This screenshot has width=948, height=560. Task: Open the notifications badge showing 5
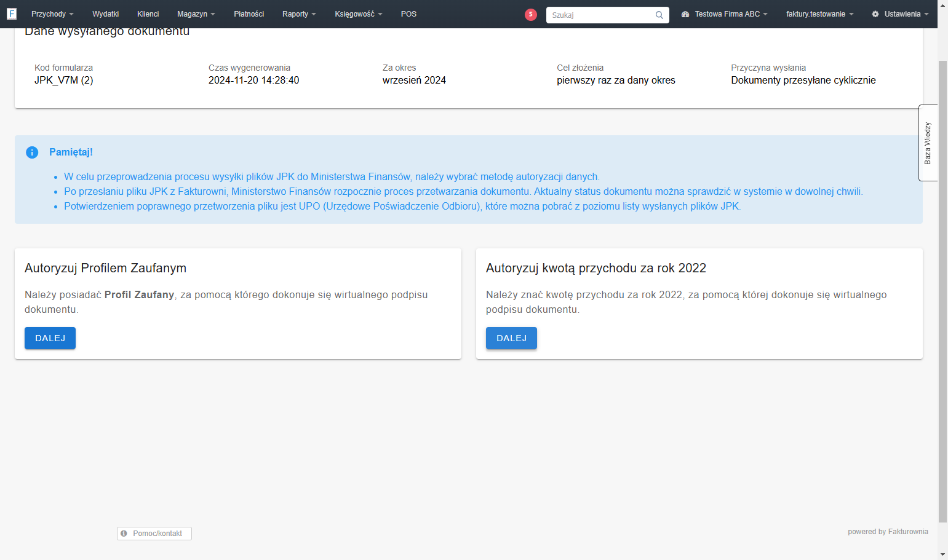tap(531, 14)
